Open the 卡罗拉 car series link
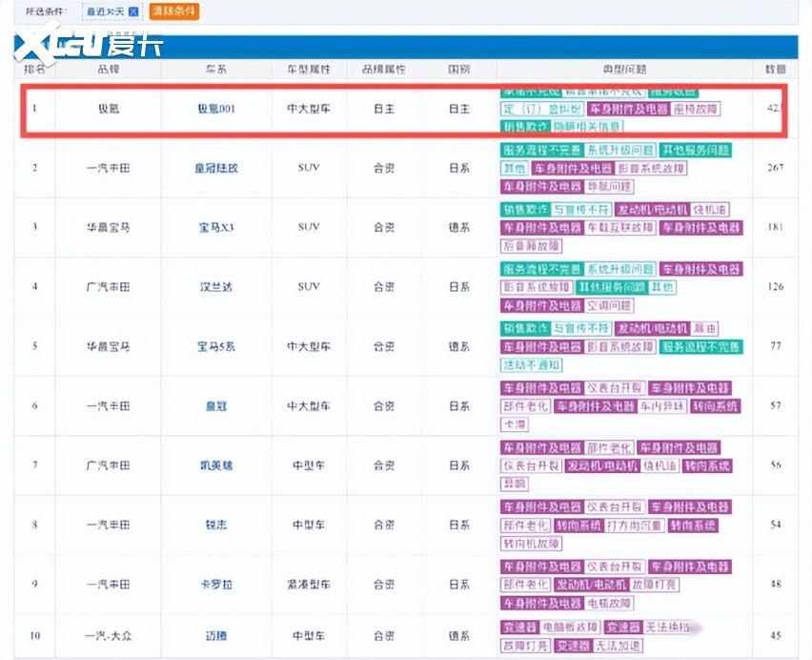The height and width of the screenshot is (660, 812). [216, 585]
